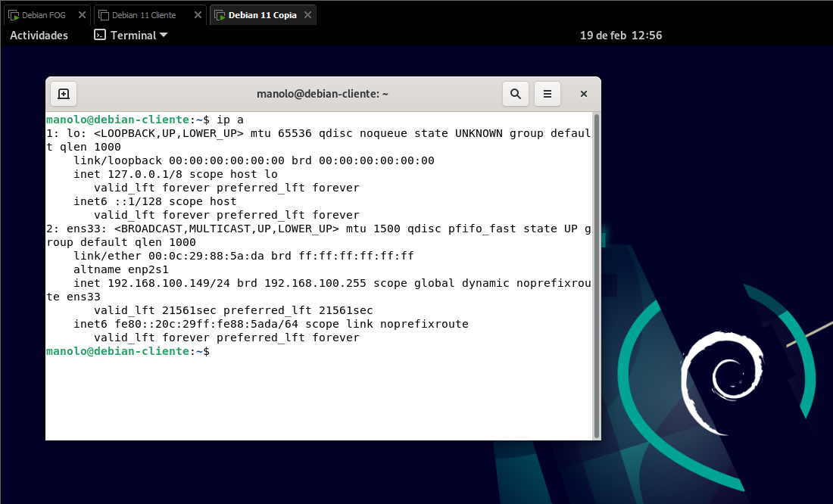Close the Debian FOG tab

(82, 15)
